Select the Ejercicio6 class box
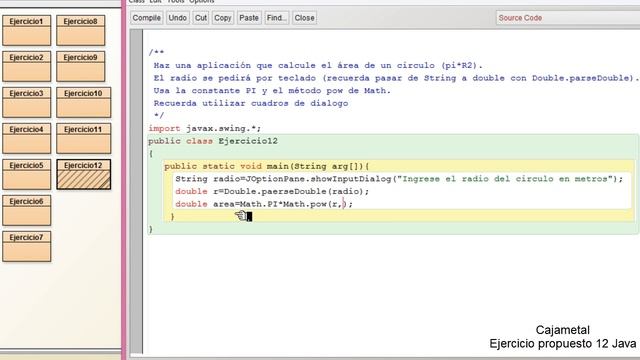 click(27, 210)
